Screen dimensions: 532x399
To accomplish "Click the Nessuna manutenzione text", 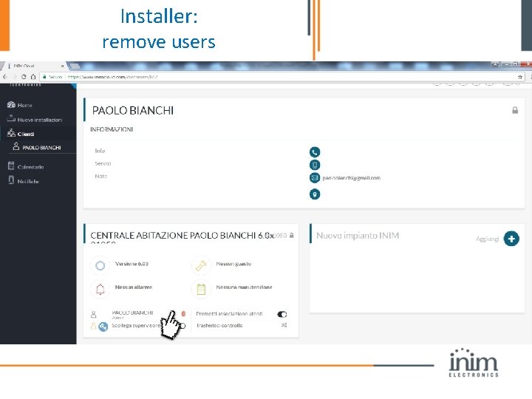I will click(244, 287).
